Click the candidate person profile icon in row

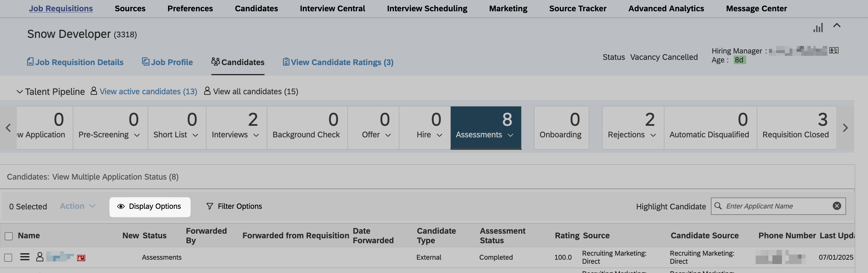click(40, 257)
